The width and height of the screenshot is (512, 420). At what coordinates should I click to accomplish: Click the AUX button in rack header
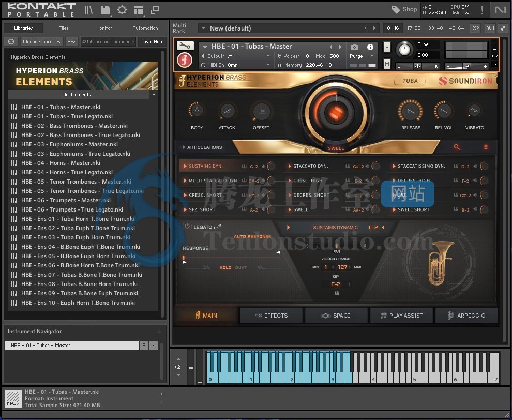click(490, 28)
